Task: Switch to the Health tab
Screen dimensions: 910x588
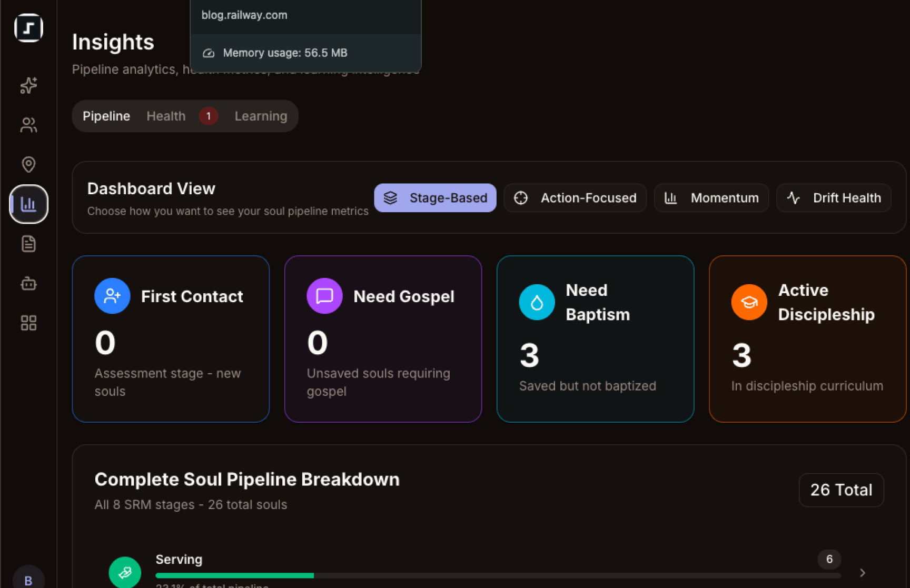Action: 166,116
